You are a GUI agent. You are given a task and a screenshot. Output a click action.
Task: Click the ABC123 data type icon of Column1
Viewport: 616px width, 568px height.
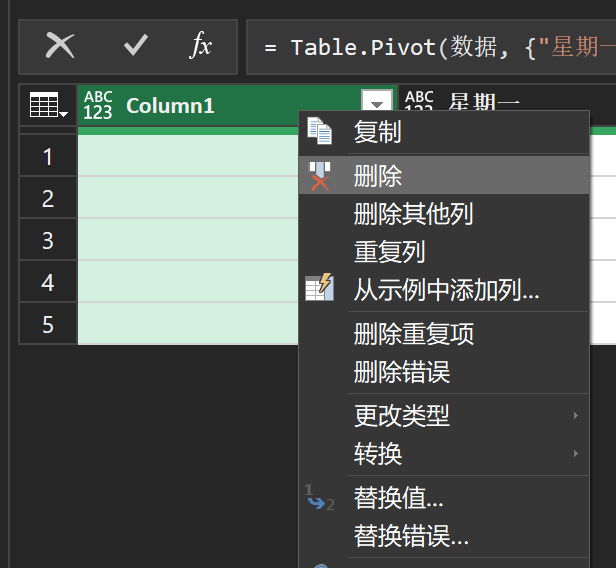click(98, 105)
